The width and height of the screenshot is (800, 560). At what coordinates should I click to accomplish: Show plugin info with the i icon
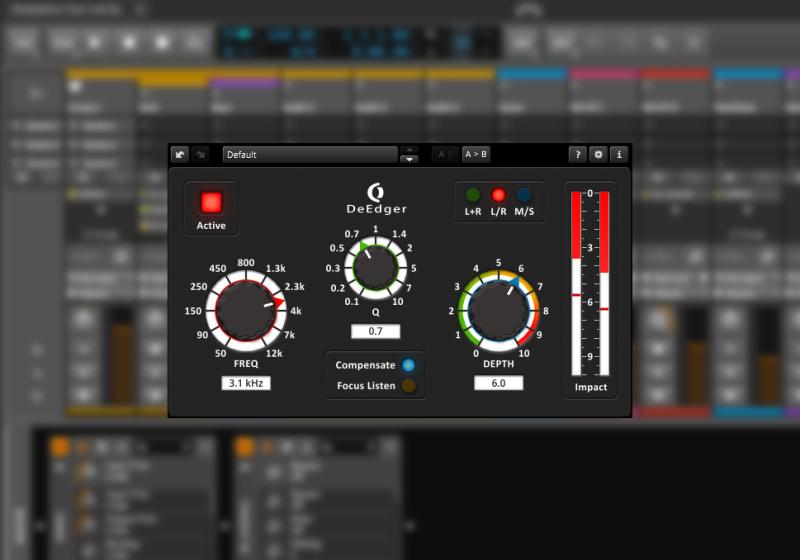point(619,154)
